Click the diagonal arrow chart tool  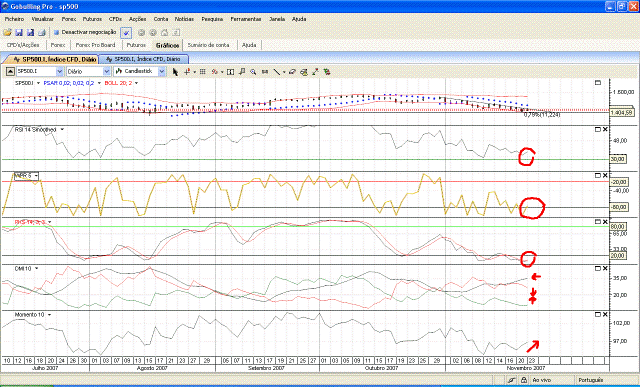click(315, 72)
